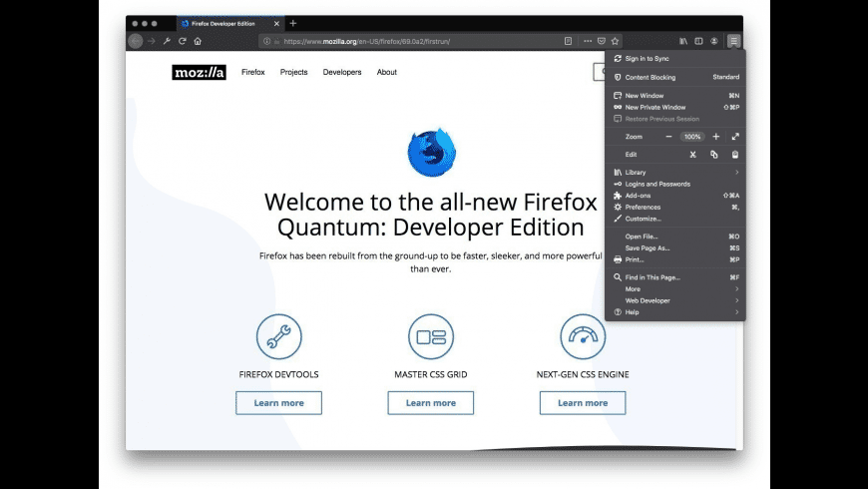Click the mozilla logo
Screen dimensions: 868x489
coord(199,72)
